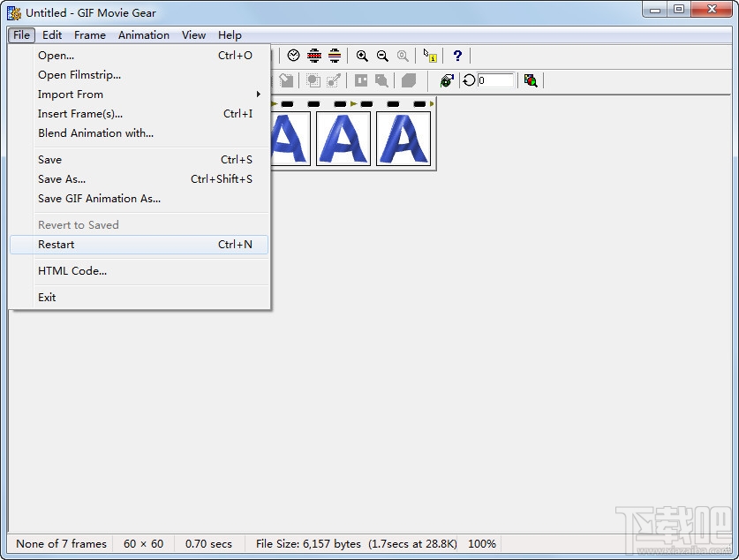
Task: Open help with the question mark icon
Action: (457, 56)
